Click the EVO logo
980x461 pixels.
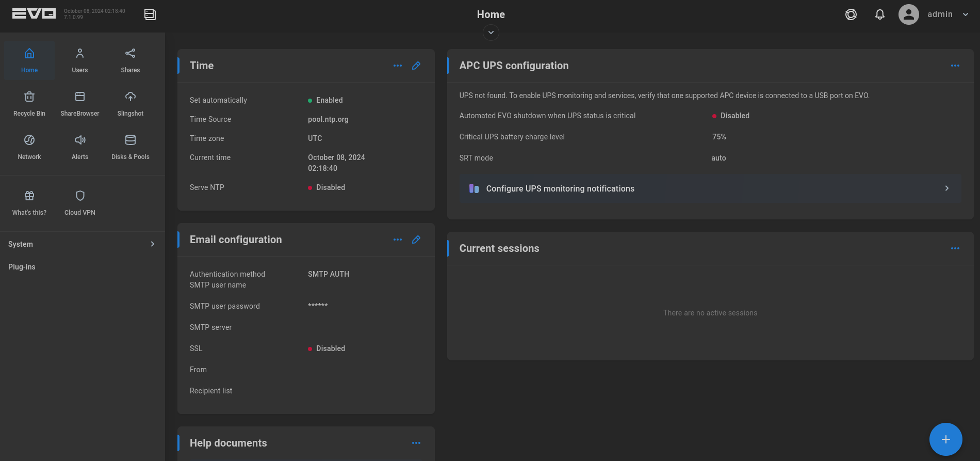(x=34, y=14)
